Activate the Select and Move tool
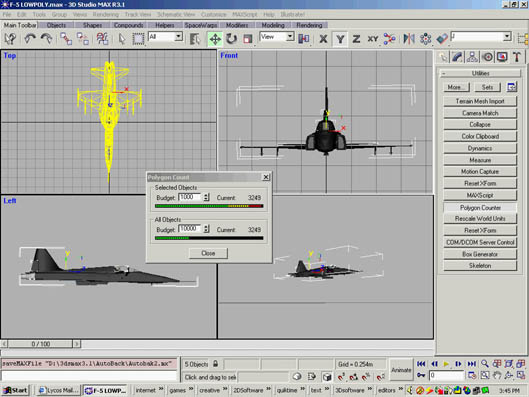Image resolution: width=529 pixels, height=397 pixels. coord(215,39)
